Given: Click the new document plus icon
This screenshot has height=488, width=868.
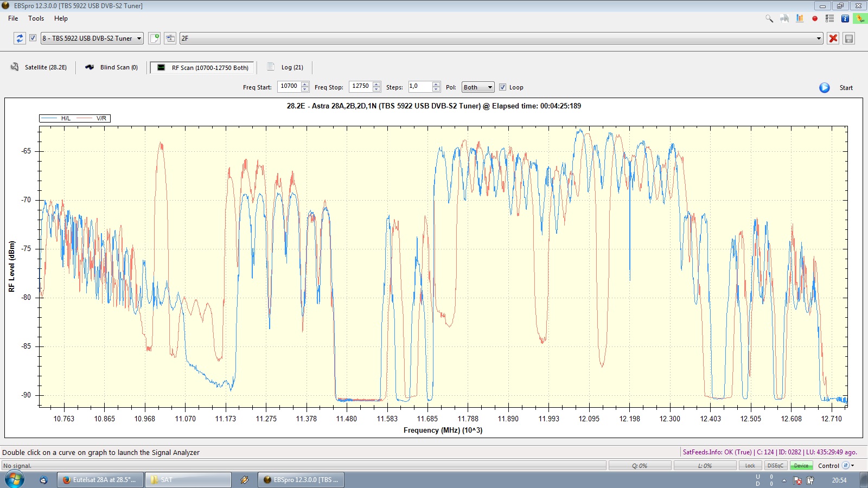Looking at the screenshot, I should click(x=155, y=38).
